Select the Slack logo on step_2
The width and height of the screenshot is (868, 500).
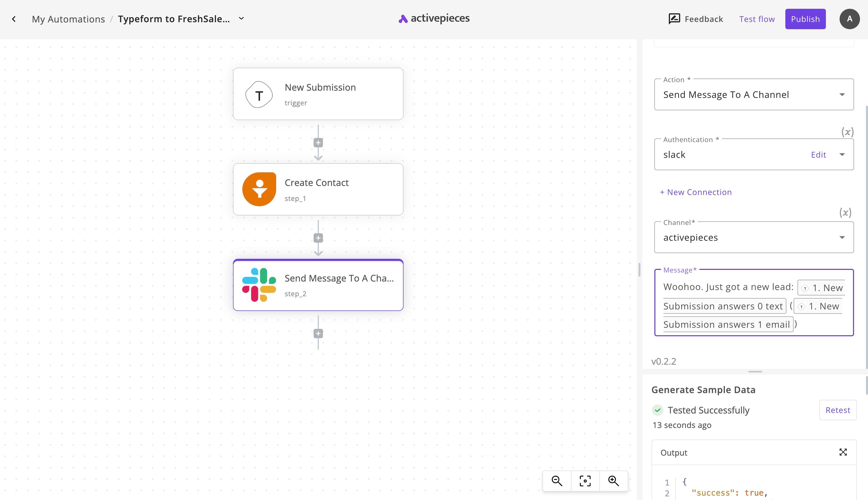pos(259,285)
